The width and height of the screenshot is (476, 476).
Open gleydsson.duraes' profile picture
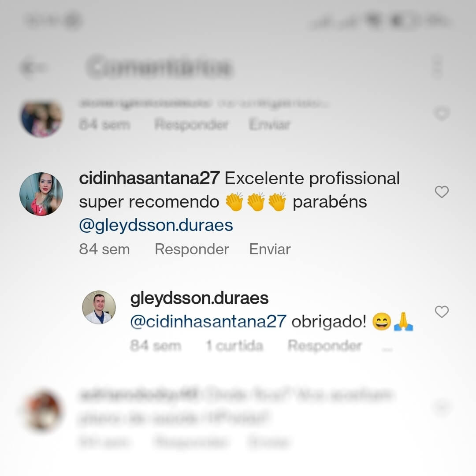pos(99,307)
